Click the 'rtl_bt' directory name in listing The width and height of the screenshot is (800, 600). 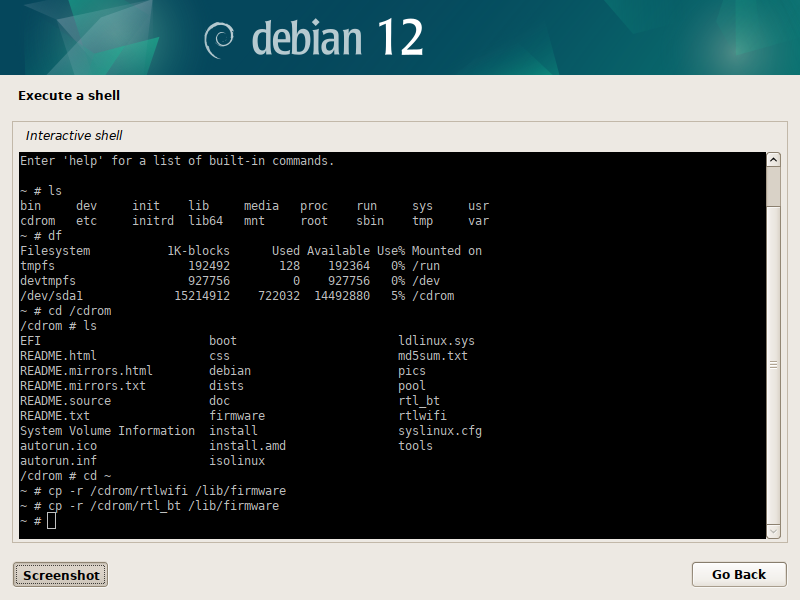pos(419,401)
